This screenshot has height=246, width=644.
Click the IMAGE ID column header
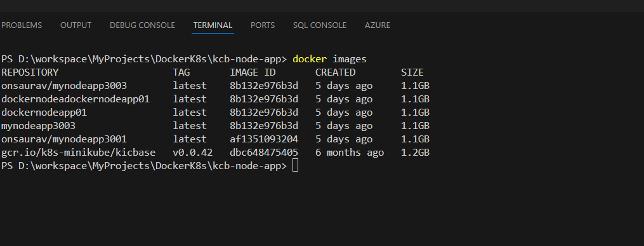tap(253, 72)
